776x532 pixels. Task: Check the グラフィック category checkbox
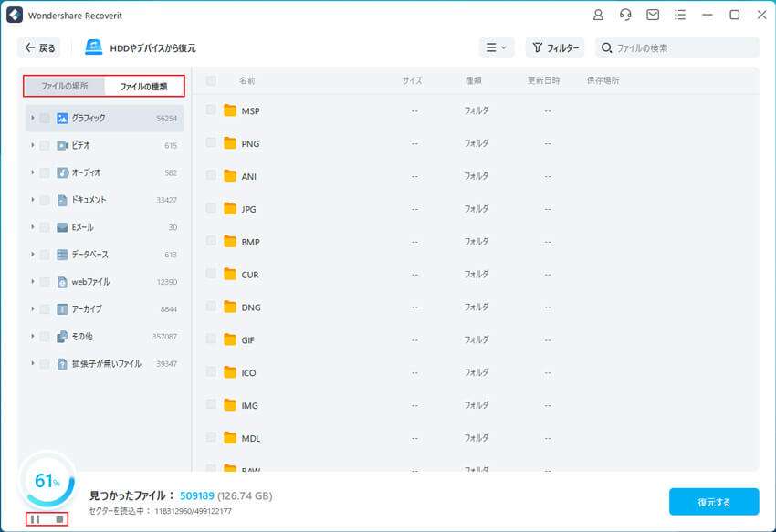[x=44, y=118]
